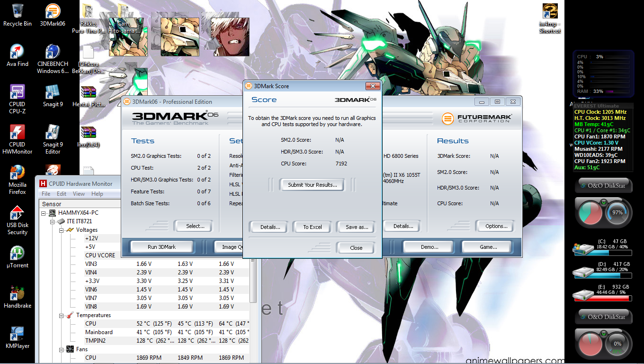
Task: Select the [Ohkura Bekkan] document icon
Action: point(88,59)
